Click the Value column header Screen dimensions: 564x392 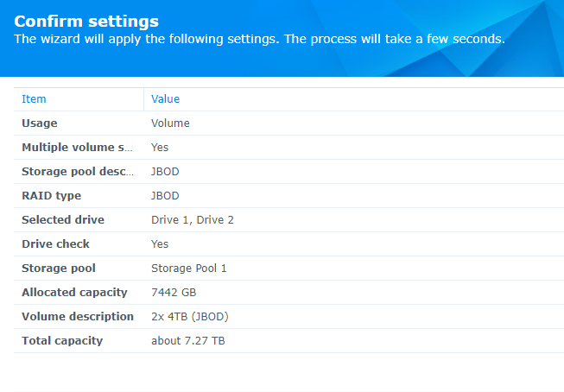click(x=165, y=99)
